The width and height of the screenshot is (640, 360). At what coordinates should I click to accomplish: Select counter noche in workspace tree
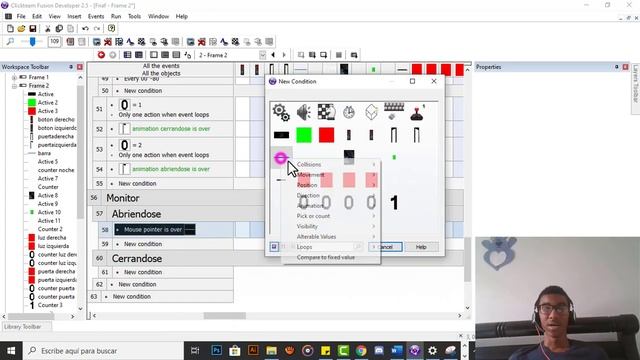(56, 170)
